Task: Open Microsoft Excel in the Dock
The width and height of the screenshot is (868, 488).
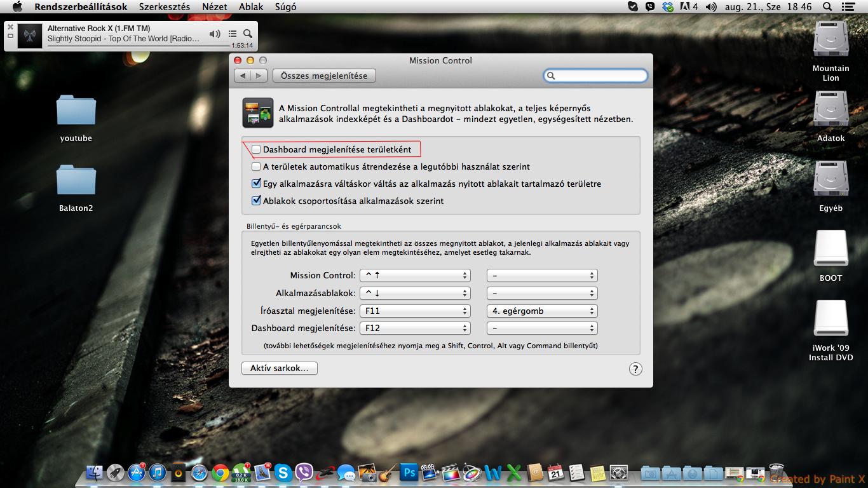Action: tap(514, 473)
